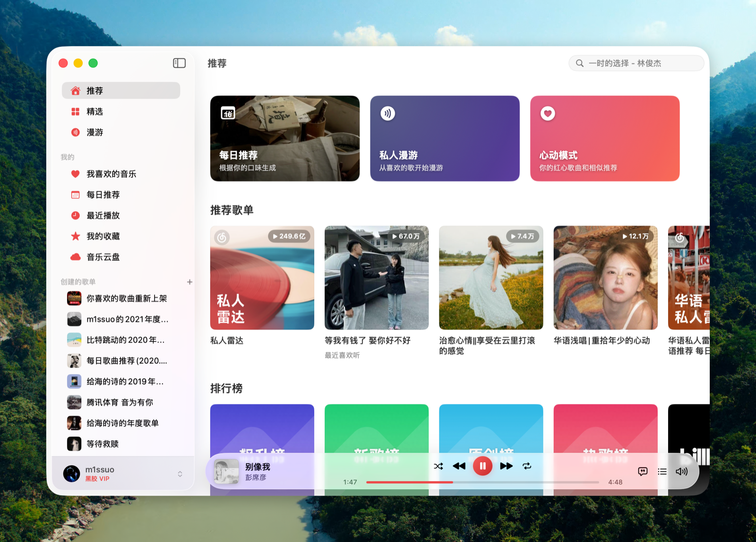
Task: Open the blue 原创榜 chart card
Action: point(491,449)
